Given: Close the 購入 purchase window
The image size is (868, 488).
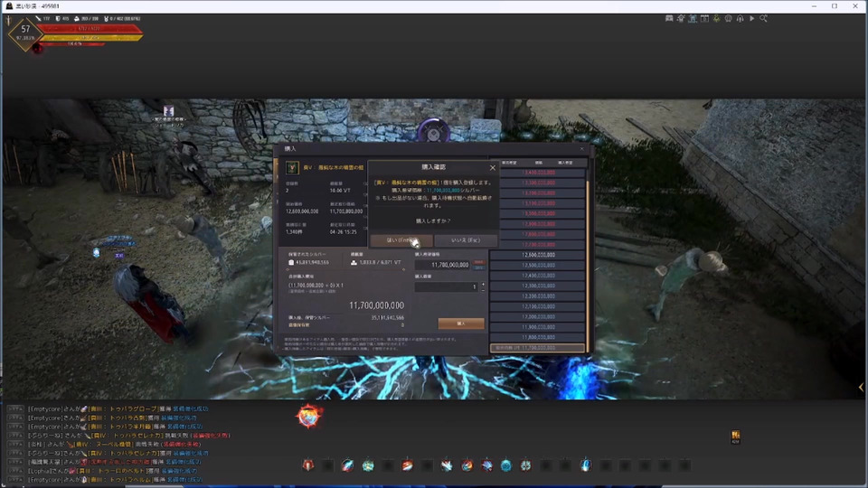Looking at the screenshot, I should point(581,148).
